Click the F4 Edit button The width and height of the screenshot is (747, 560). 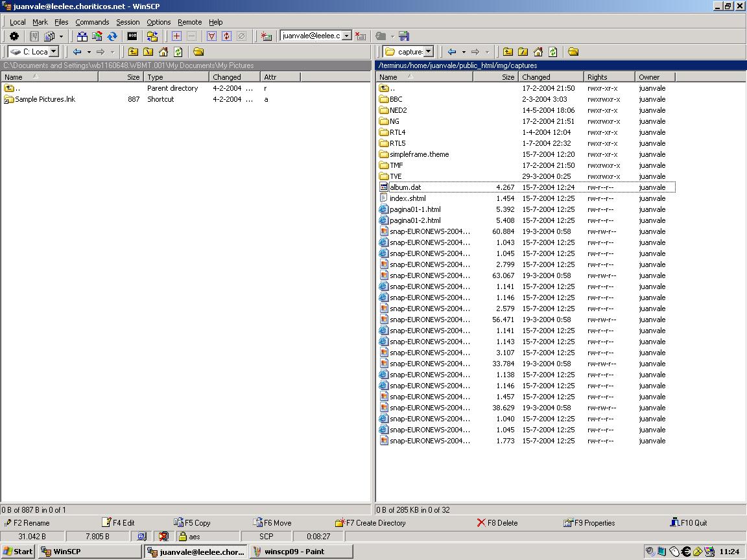click(x=119, y=523)
